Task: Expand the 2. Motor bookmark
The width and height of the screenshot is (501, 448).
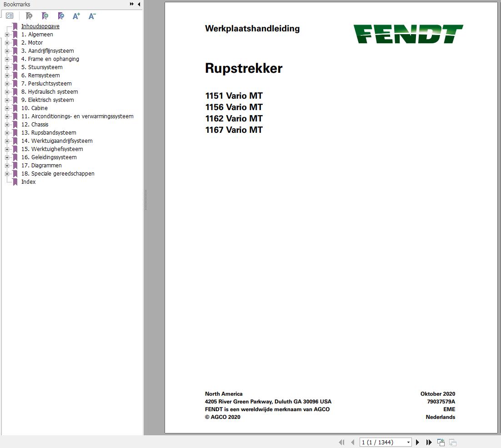Action: [x=7, y=43]
